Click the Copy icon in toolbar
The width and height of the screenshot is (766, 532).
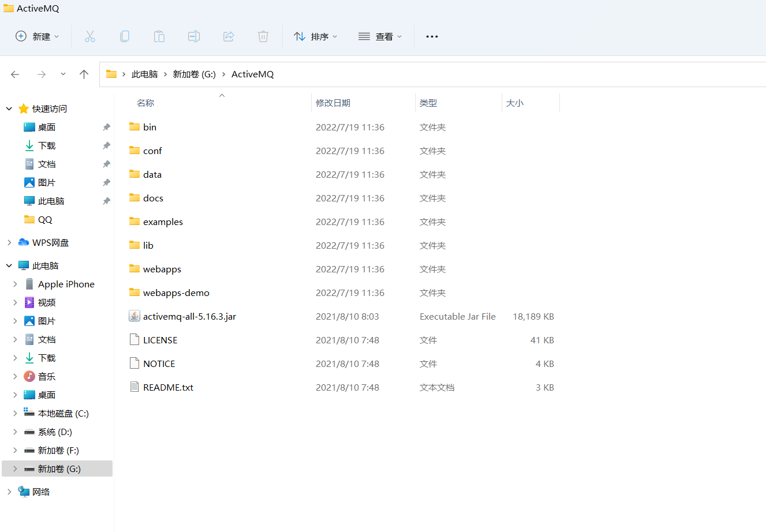[x=125, y=36]
